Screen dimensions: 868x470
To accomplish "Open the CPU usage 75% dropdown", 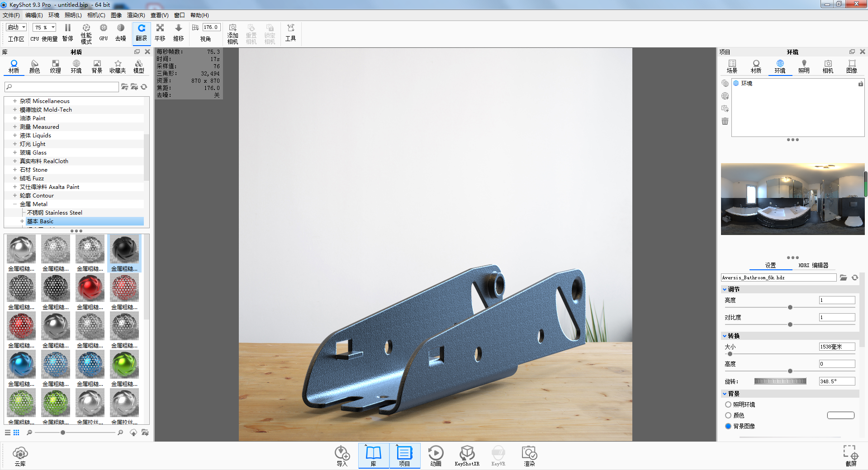I will [x=44, y=28].
